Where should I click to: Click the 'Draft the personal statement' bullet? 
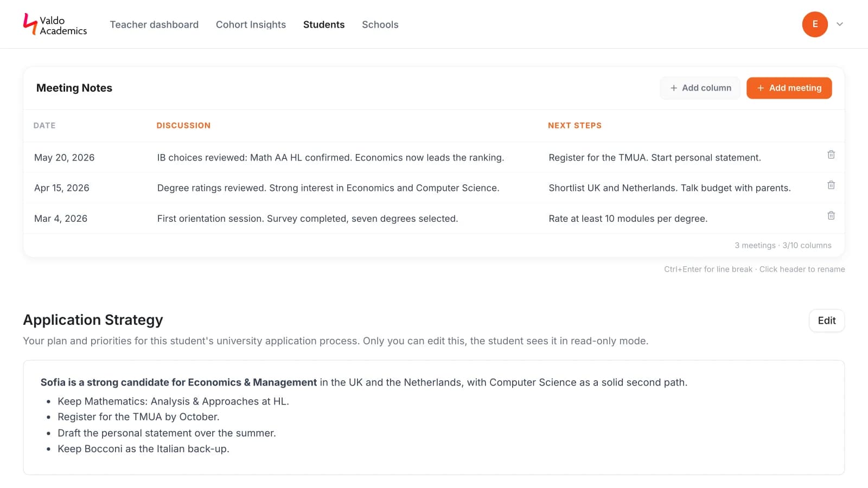167,433
